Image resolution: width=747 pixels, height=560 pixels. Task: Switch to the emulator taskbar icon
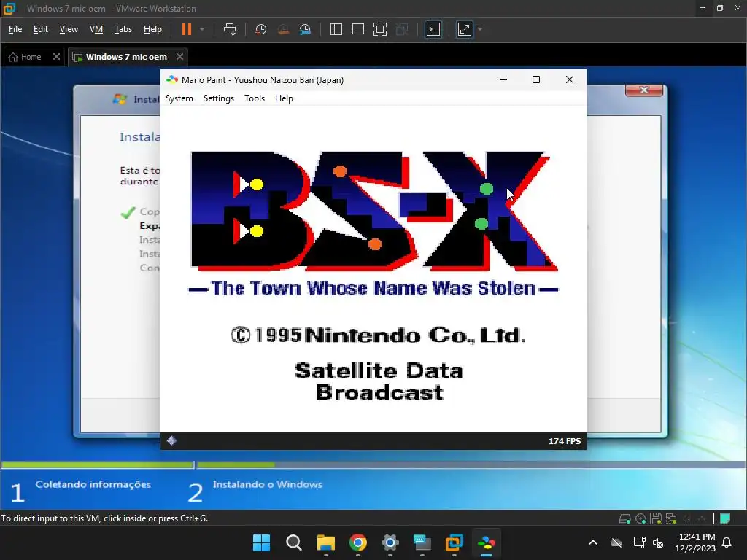[x=487, y=542]
